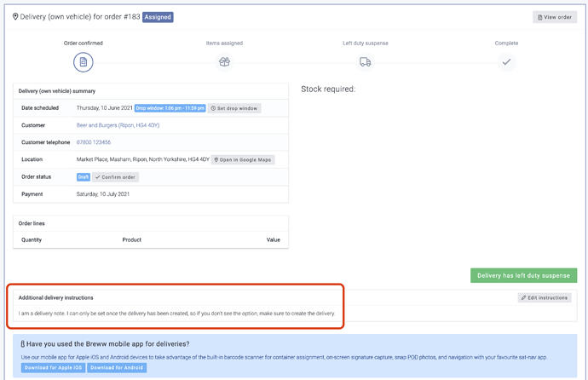
Task: Click customer telephone 07800 123456 link
Action: click(94, 142)
